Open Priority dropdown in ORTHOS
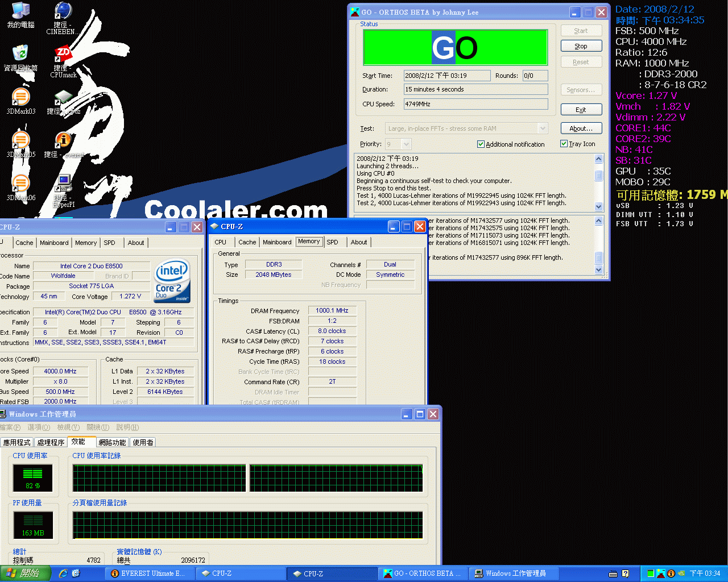728x582 pixels. (406, 144)
